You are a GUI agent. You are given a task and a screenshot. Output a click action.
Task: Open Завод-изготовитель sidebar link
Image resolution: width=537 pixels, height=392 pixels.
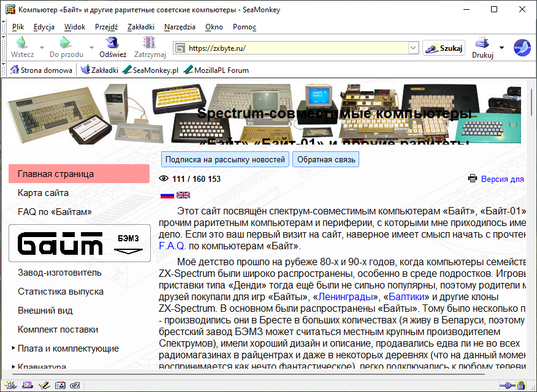tap(59, 273)
